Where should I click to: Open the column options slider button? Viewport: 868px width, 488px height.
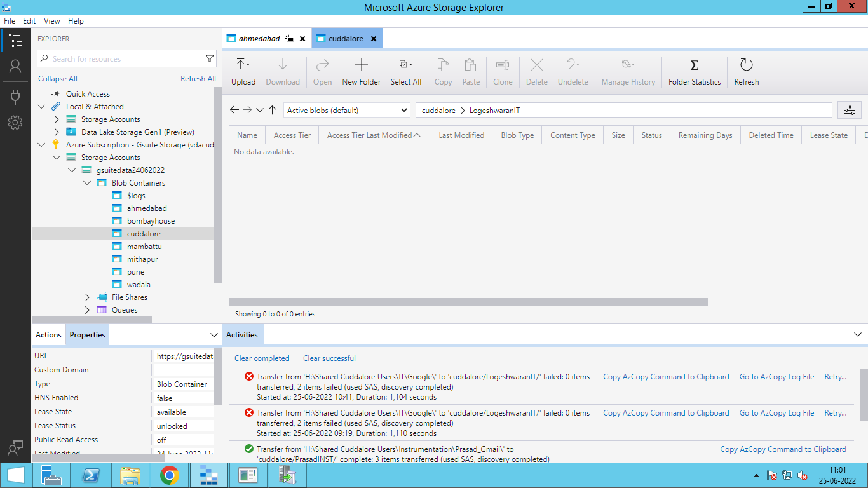tap(850, 110)
